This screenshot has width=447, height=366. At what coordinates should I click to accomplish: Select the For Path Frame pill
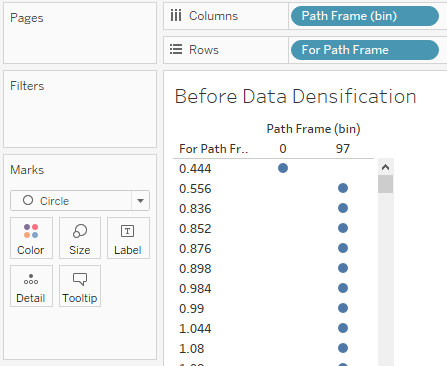365,50
